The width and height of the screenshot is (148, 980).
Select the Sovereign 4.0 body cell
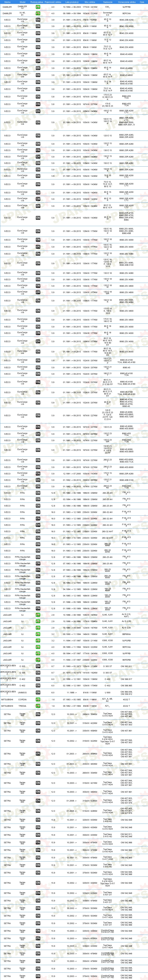pos(107,13)
